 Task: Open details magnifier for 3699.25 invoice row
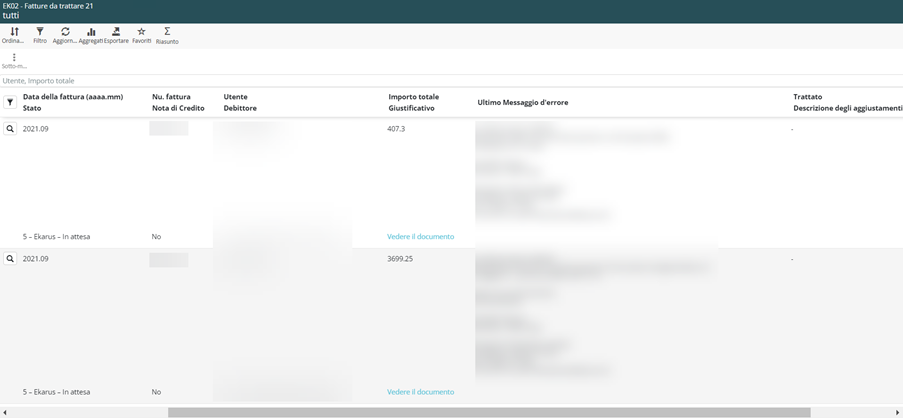(x=10, y=259)
